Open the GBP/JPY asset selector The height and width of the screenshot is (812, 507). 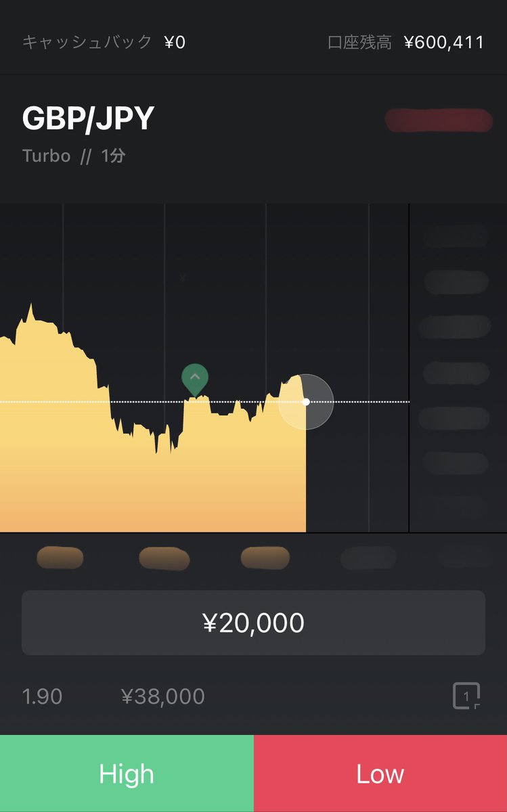pos(89,119)
